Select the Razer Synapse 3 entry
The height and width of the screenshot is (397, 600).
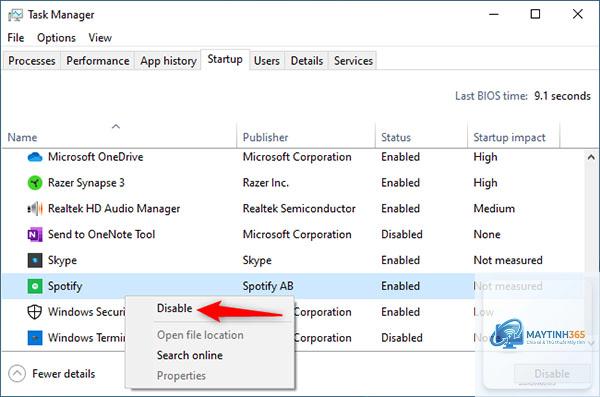86,183
